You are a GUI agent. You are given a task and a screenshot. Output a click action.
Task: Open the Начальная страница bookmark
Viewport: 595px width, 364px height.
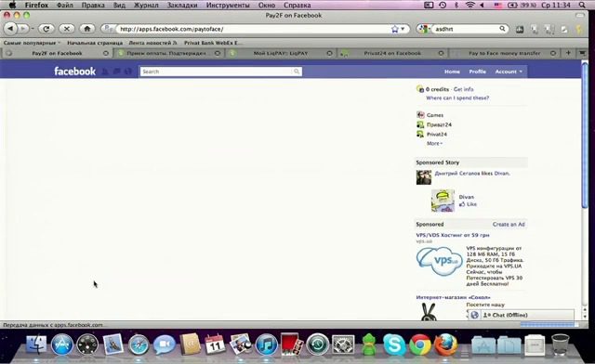(x=95, y=43)
